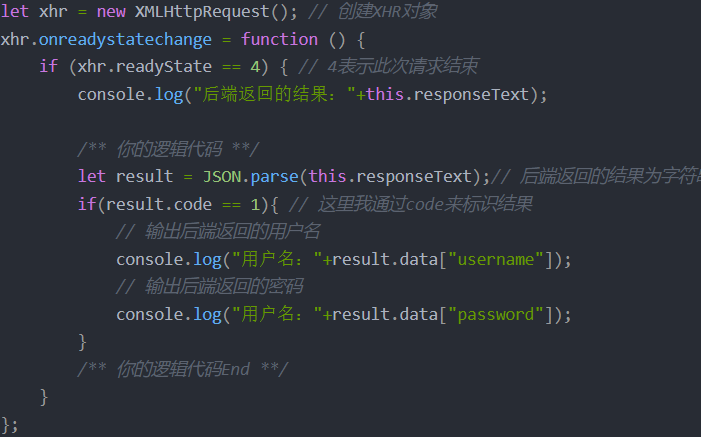Click the comment '输出后端返回的密码'
The width and height of the screenshot is (701, 437).
224,287
